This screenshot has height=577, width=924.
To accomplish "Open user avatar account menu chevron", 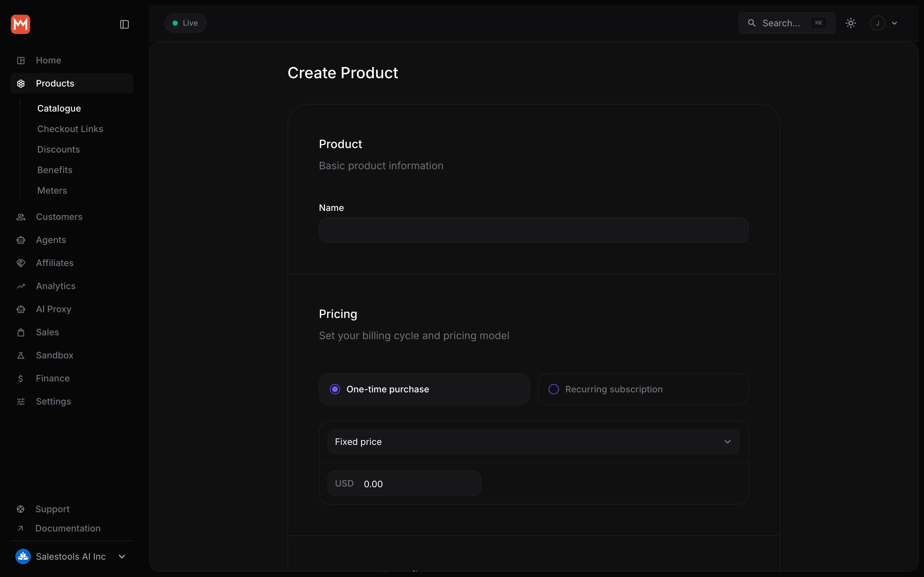I will [x=894, y=23].
